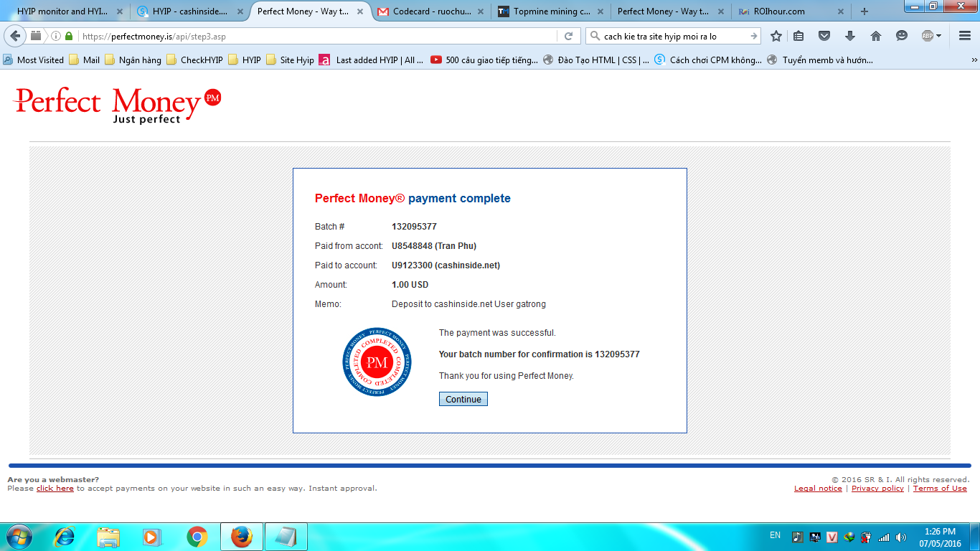Launch Google Chrome from the taskbar
Image resolution: width=980 pixels, height=551 pixels.
coord(197,537)
